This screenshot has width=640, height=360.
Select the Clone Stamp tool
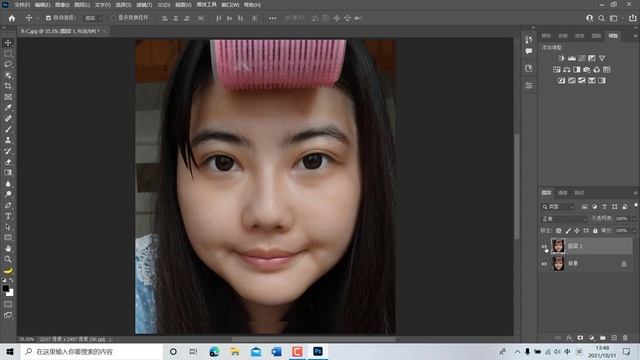[8, 140]
